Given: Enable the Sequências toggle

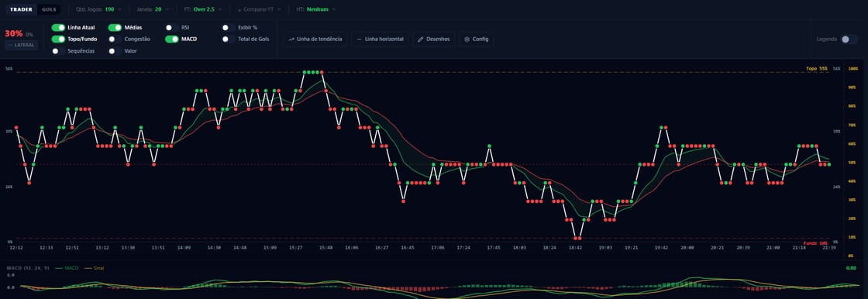Looking at the screenshot, I should click(x=58, y=51).
